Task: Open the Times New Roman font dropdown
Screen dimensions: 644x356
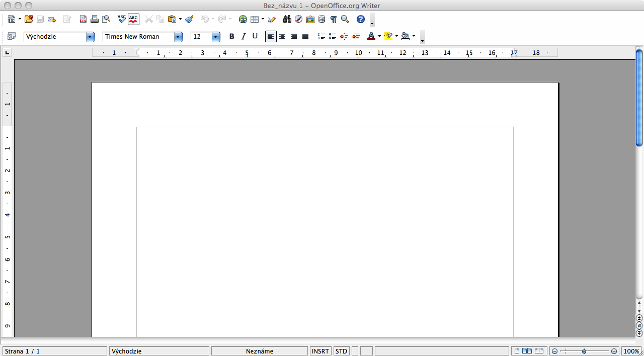Action: click(x=178, y=36)
